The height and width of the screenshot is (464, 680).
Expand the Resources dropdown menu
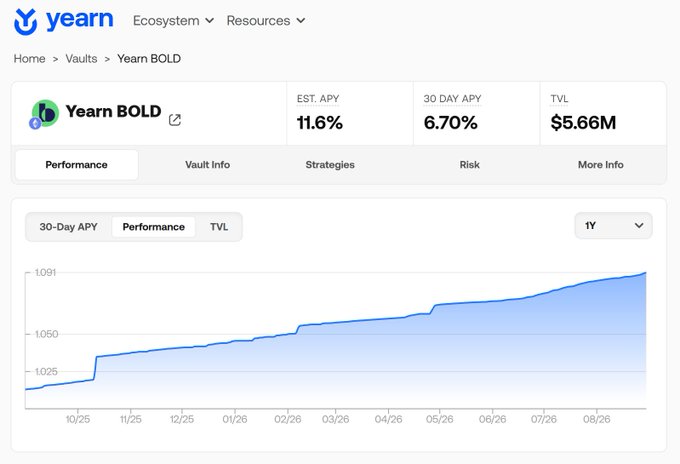point(266,20)
